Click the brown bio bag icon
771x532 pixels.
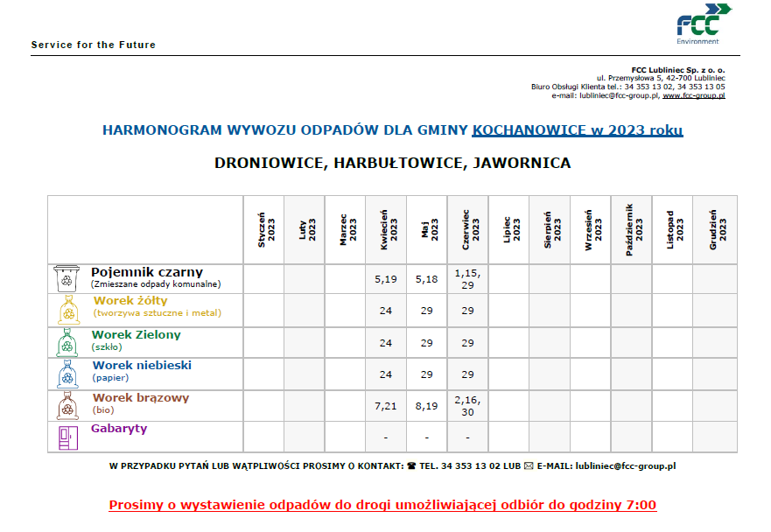pyautogui.click(x=67, y=406)
